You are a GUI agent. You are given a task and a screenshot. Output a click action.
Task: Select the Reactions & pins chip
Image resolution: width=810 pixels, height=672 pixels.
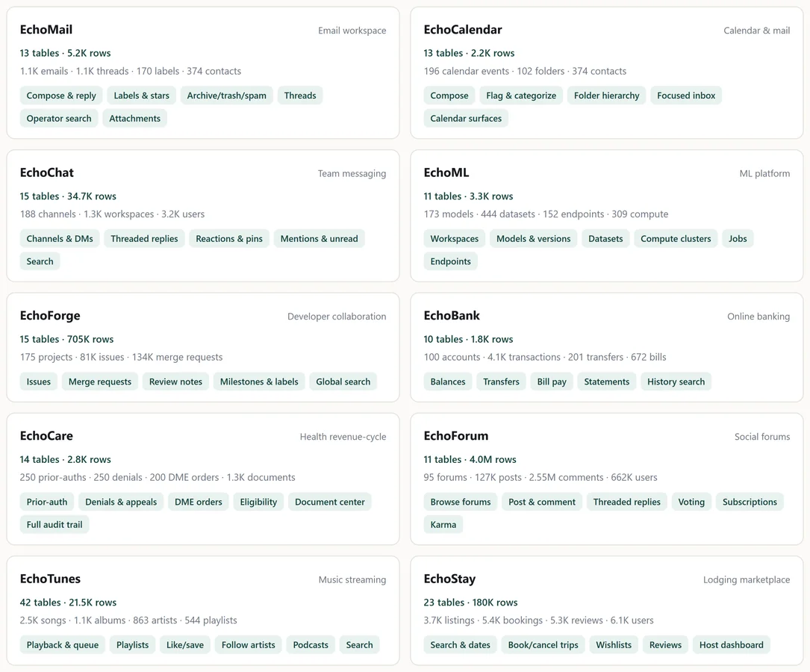point(229,239)
